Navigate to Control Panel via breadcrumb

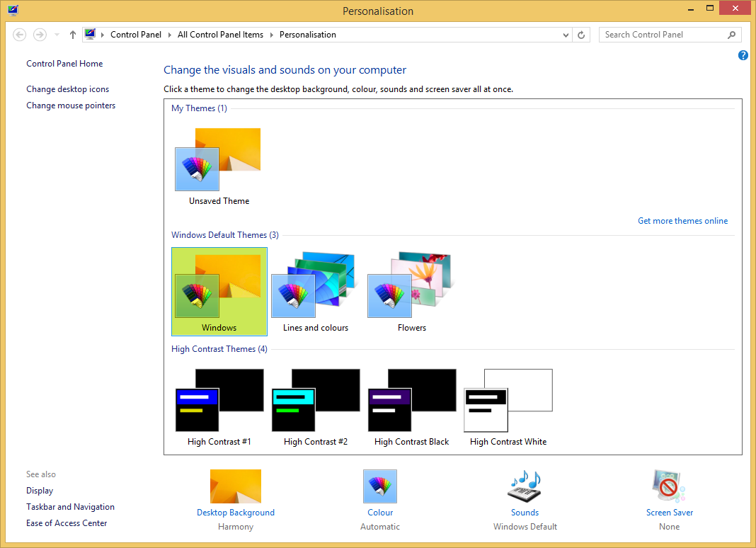(136, 34)
